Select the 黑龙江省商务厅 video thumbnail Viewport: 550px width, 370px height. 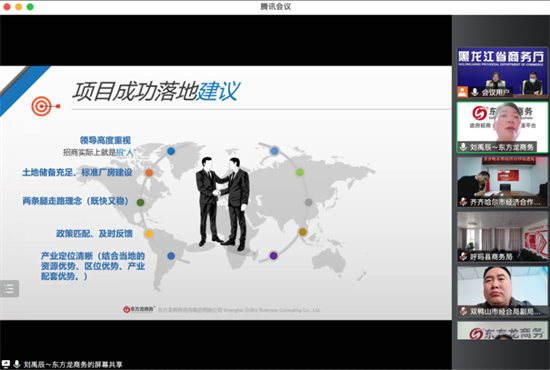[x=502, y=73]
